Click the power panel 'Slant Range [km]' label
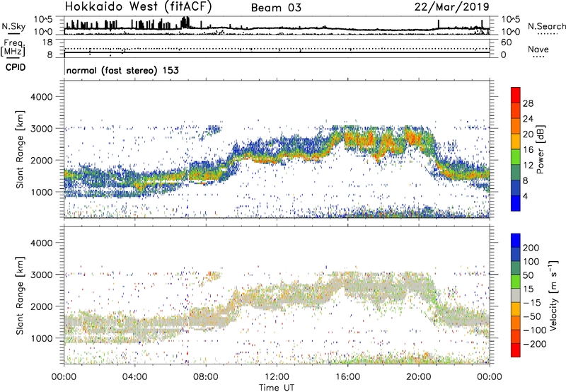 click(x=20, y=149)
